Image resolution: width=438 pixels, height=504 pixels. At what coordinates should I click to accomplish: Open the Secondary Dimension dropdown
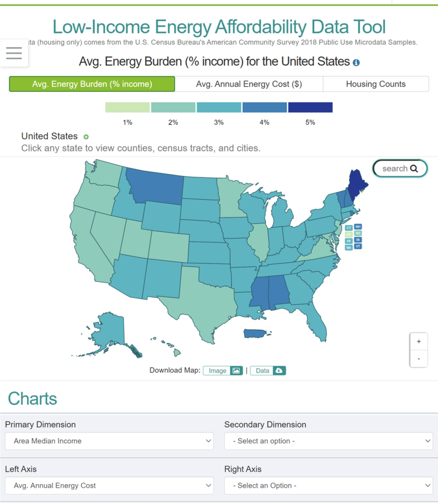[328, 441]
